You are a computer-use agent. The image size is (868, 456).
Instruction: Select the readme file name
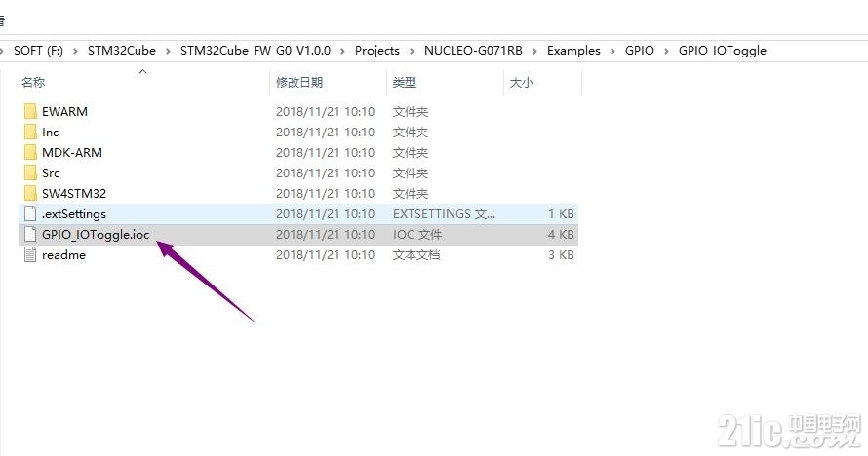63,255
